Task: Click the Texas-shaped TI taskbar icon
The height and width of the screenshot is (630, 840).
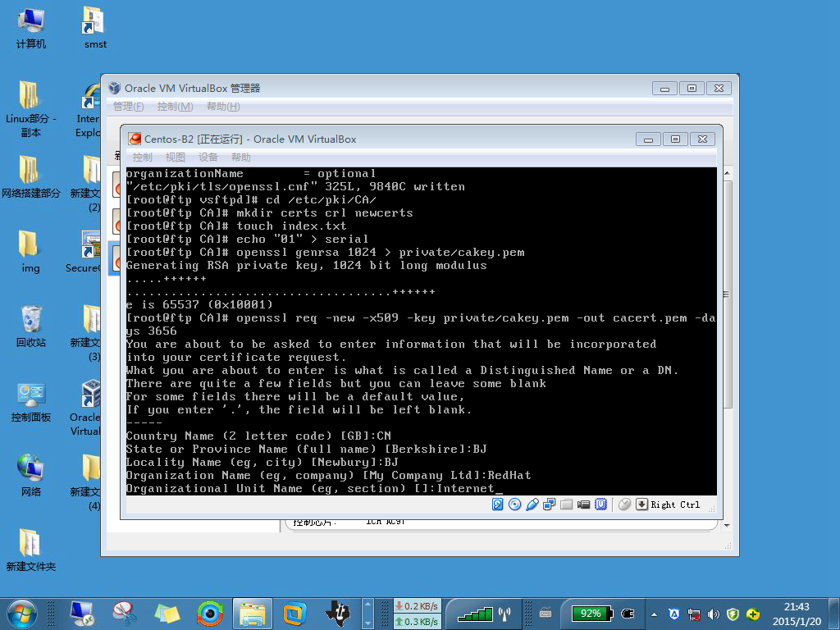Action: pyautogui.click(x=337, y=614)
